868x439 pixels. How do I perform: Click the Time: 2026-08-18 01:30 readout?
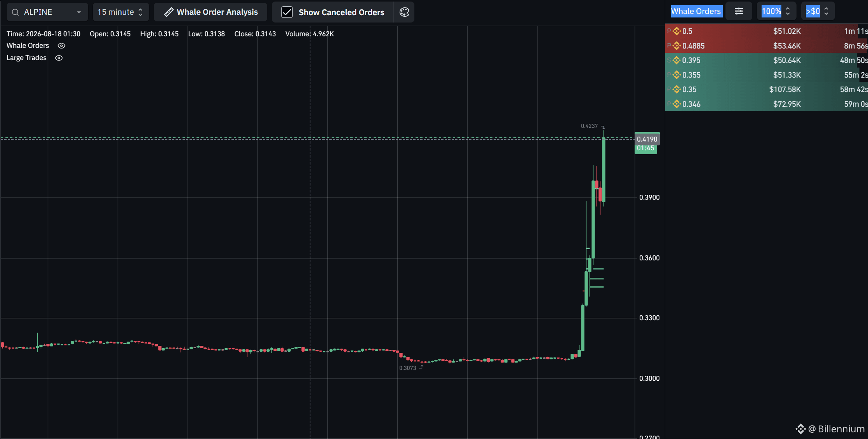pyautogui.click(x=43, y=34)
